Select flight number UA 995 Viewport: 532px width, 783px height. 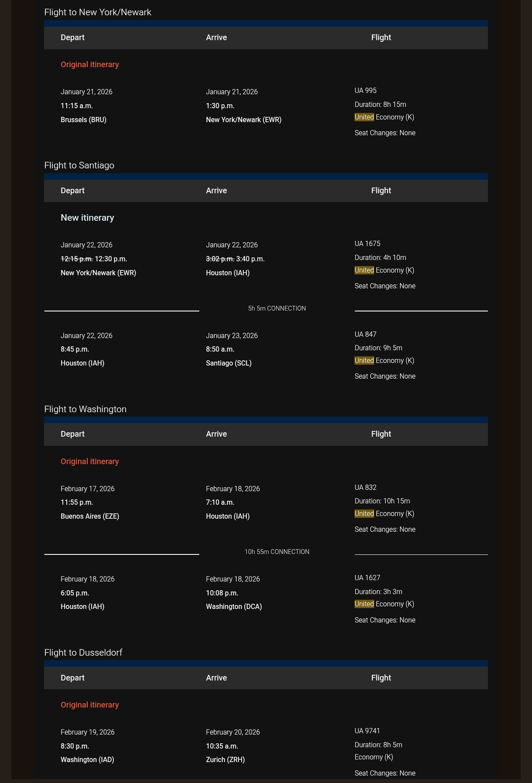click(x=365, y=91)
